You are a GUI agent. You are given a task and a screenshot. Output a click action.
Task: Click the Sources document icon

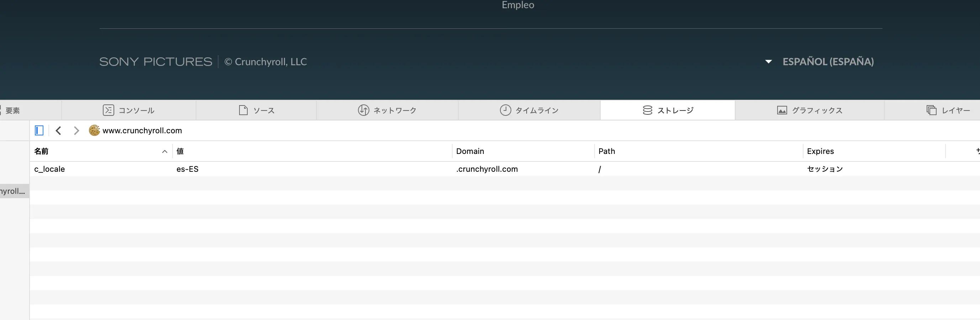243,110
